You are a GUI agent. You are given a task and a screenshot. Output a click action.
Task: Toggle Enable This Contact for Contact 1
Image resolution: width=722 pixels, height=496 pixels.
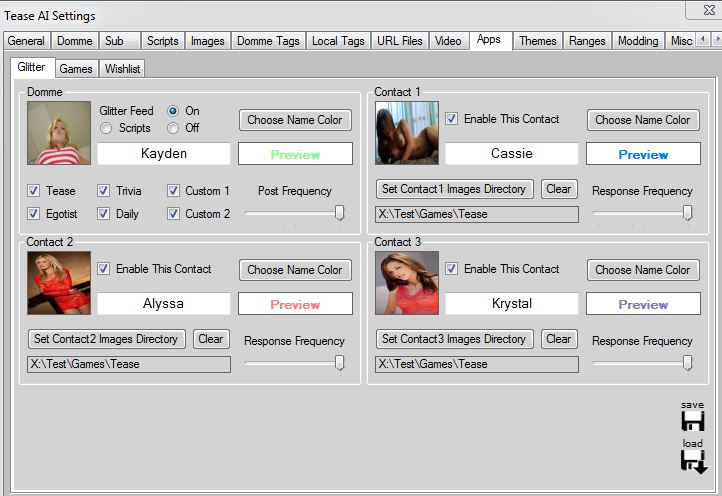(452, 119)
